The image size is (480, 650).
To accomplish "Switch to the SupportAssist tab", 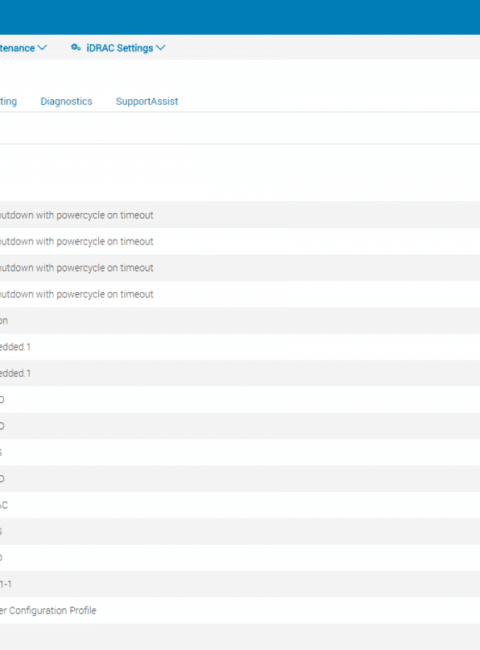I will [x=147, y=102].
